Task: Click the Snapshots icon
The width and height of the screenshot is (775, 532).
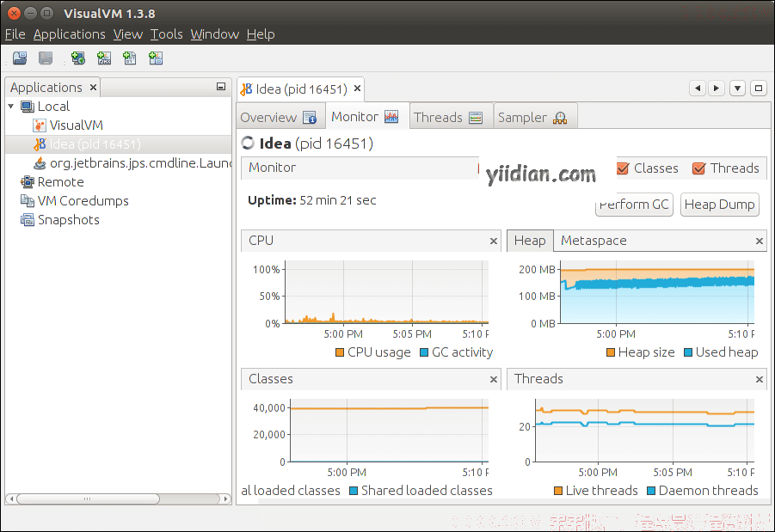Action: point(28,220)
